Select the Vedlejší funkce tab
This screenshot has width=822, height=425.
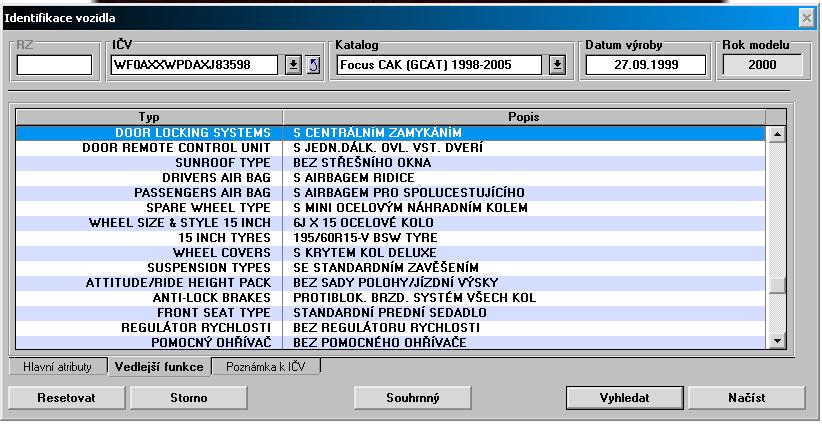pyautogui.click(x=159, y=367)
